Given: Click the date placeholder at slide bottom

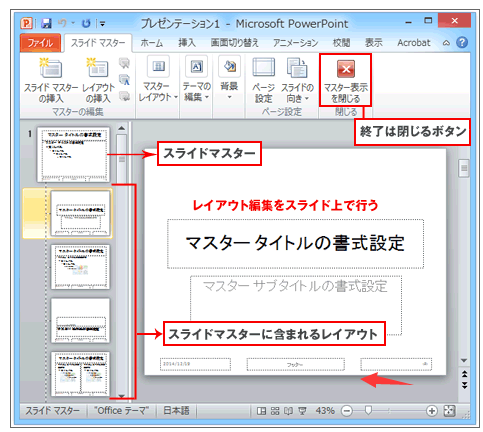Looking at the screenshot, I should coord(195,364).
